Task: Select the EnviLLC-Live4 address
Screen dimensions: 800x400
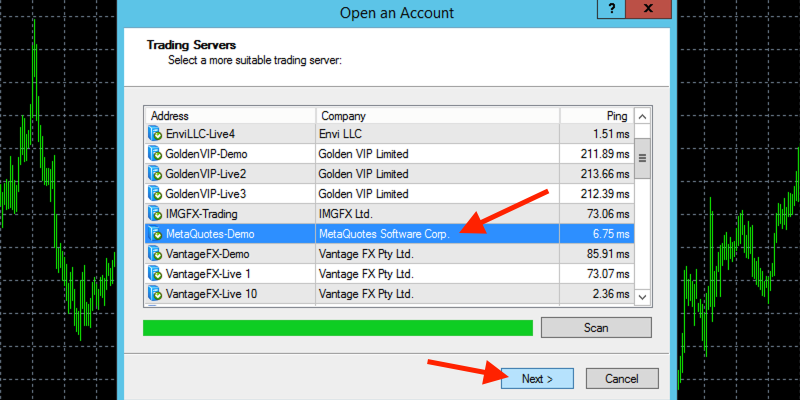Action: (200, 134)
